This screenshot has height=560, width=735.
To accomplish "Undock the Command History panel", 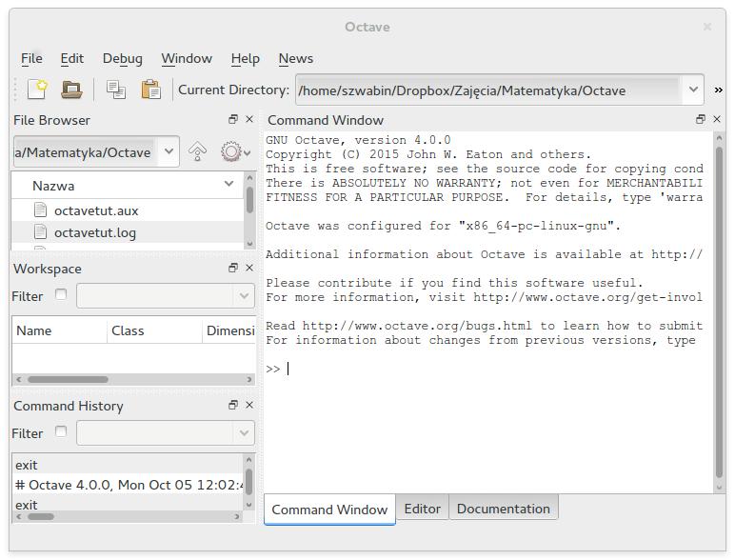I will (x=233, y=405).
